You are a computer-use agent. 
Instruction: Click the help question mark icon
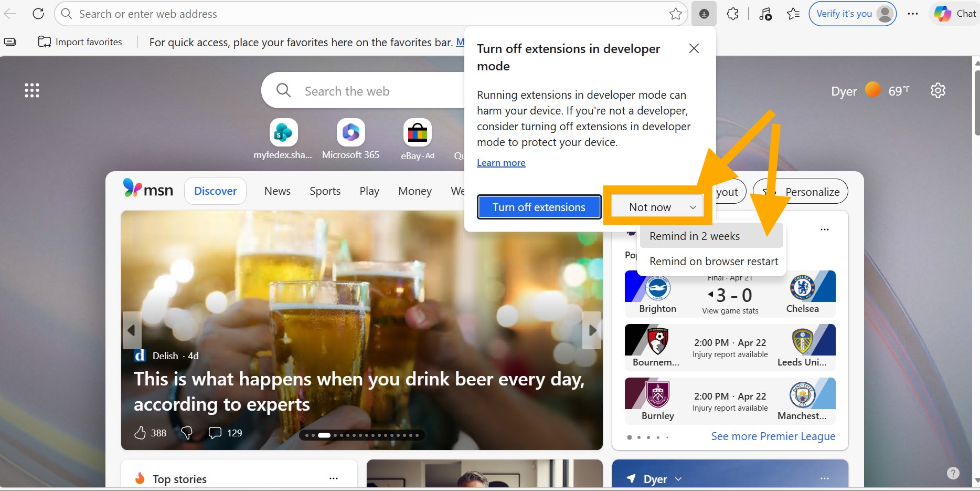(953, 473)
